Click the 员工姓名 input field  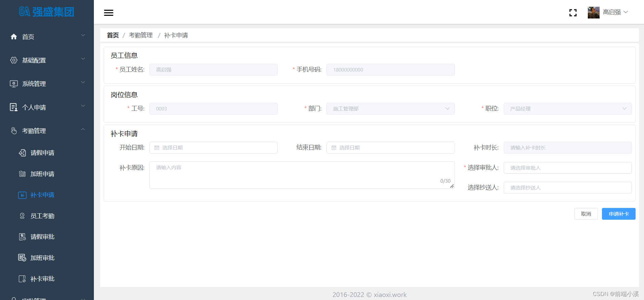[x=213, y=70]
